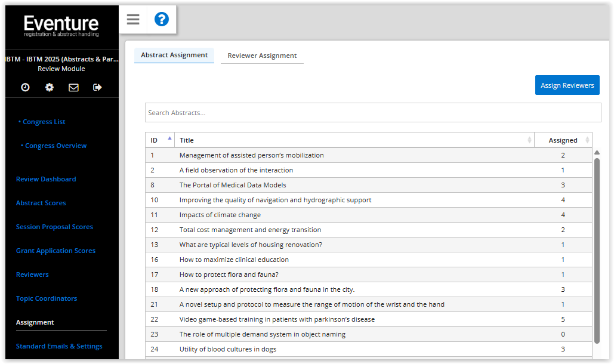Screen dimensions: 614x364
Task: Select 'Total cost management and energy transition'
Action: (369, 230)
